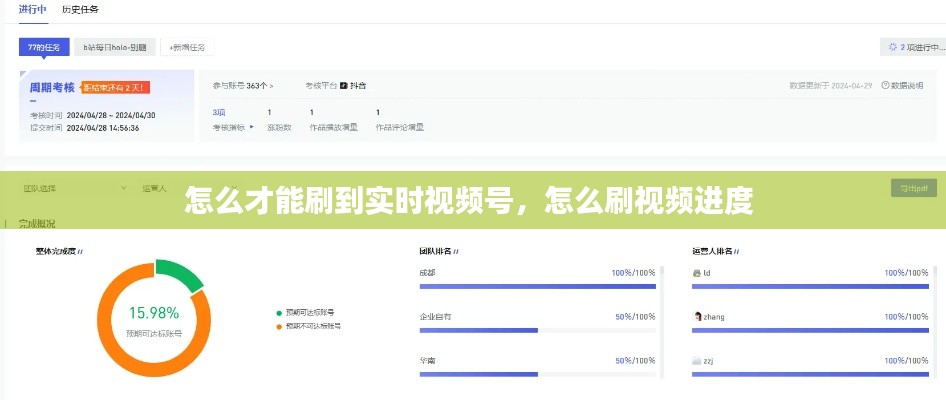Open 参与账号 363个 details arrow
The width and height of the screenshot is (946, 400).
[271, 86]
